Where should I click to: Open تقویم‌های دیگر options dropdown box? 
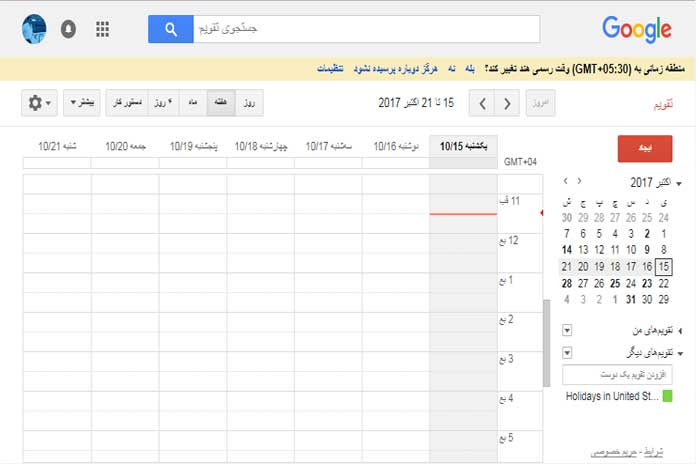pos(567,353)
